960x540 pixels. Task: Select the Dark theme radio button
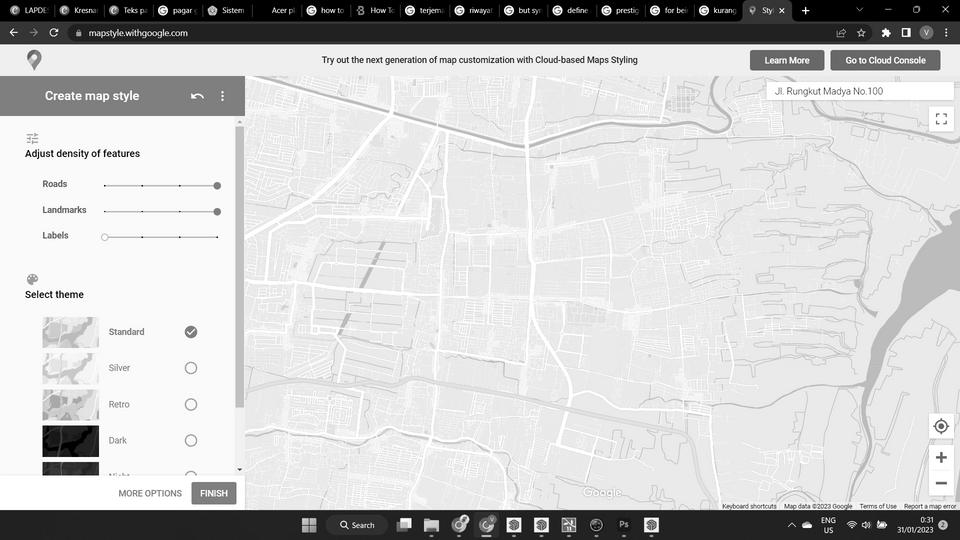(191, 440)
